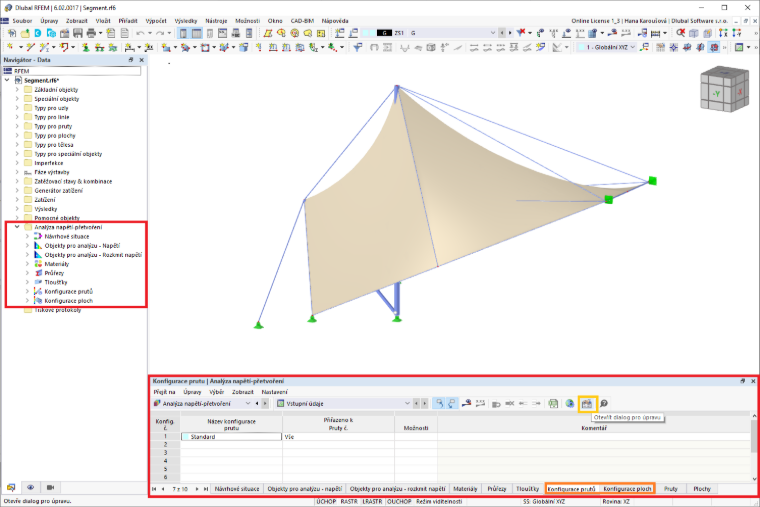This screenshot has height=507, width=760.
Task: Open the load case G dropdown
Action: (492, 33)
